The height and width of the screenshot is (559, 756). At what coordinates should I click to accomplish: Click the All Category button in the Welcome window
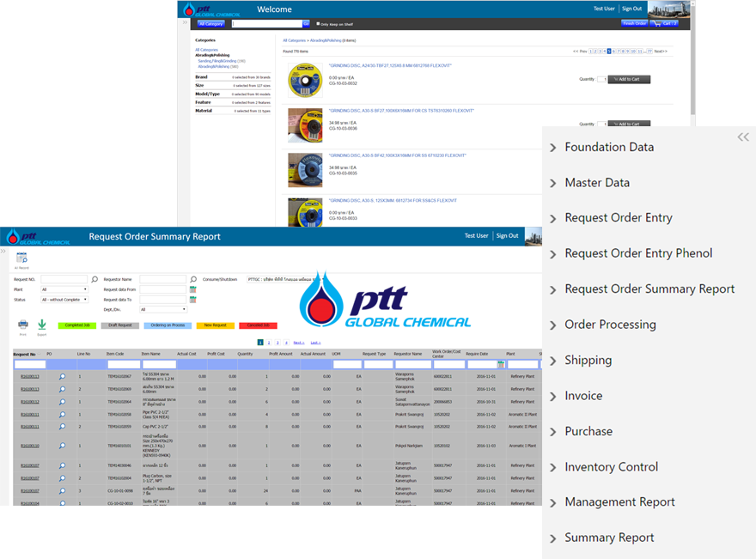[x=211, y=23]
